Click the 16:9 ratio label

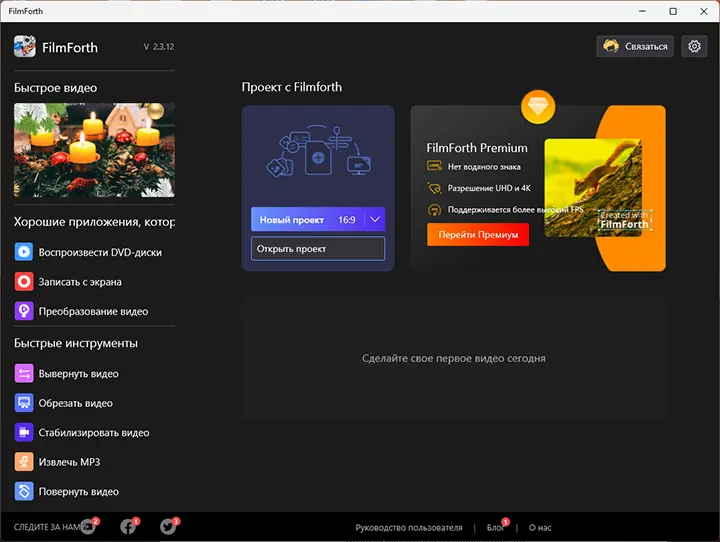tap(347, 220)
